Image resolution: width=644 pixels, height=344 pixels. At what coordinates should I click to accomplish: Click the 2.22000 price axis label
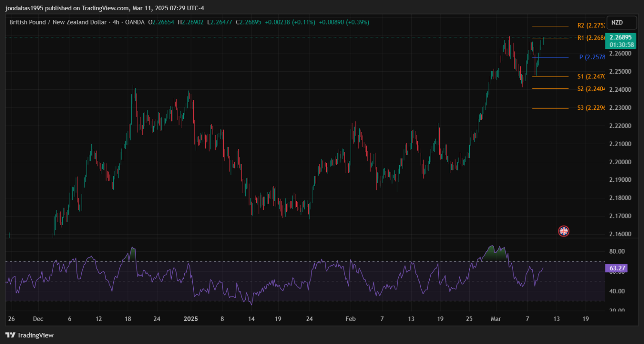tap(620, 126)
